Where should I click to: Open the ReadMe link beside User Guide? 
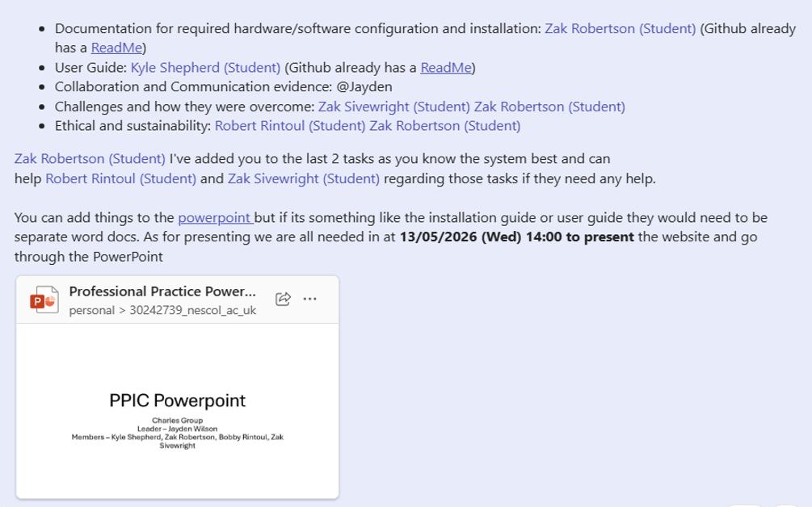(x=446, y=67)
